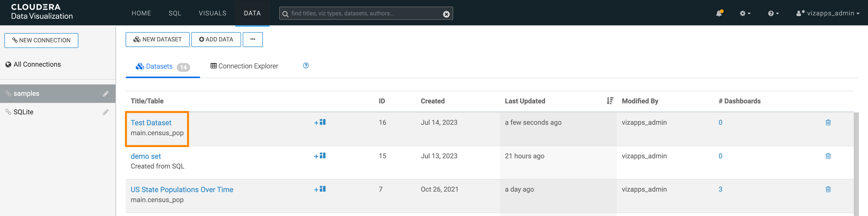Toggle sort order on Last Updated column

610,101
